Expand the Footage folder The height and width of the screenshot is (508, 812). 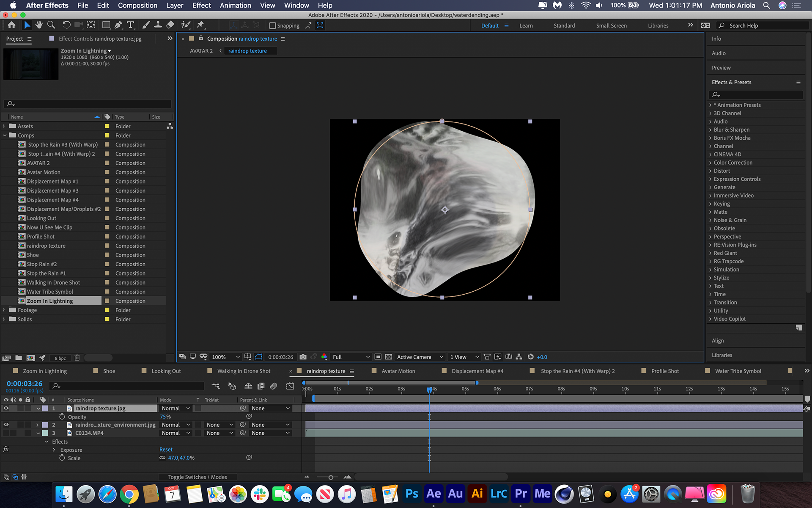[4, 310]
